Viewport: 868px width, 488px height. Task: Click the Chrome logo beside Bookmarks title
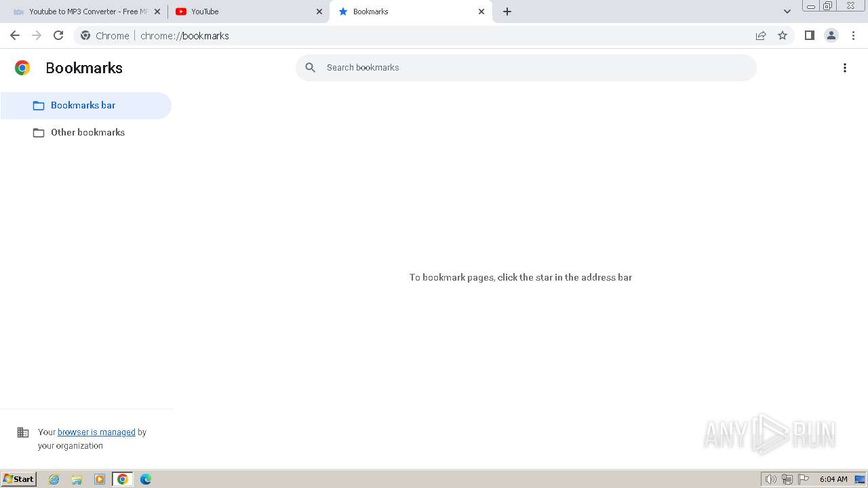[22, 68]
